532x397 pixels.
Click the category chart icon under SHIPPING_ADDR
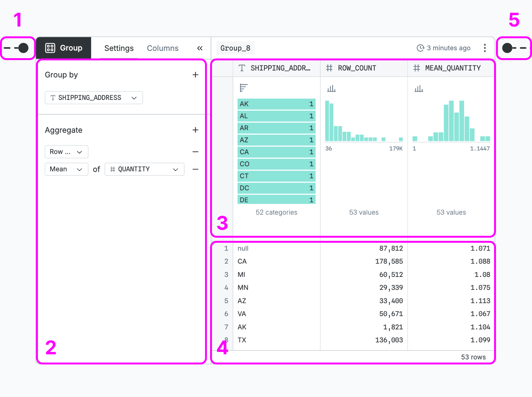point(243,88)
